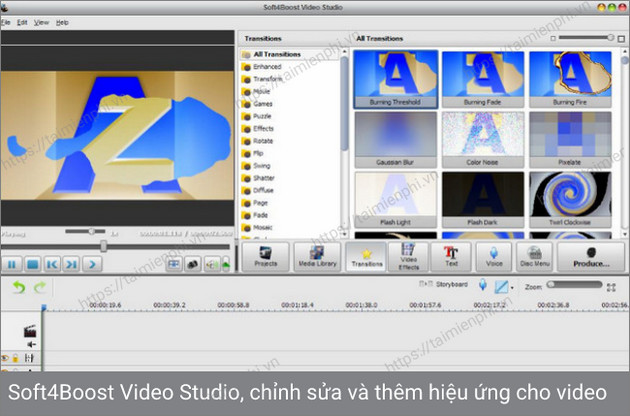Adjust the timeline Zoom slider
Image resolution: width=630 pixels, height=416 pixels.
pos(574,285)
